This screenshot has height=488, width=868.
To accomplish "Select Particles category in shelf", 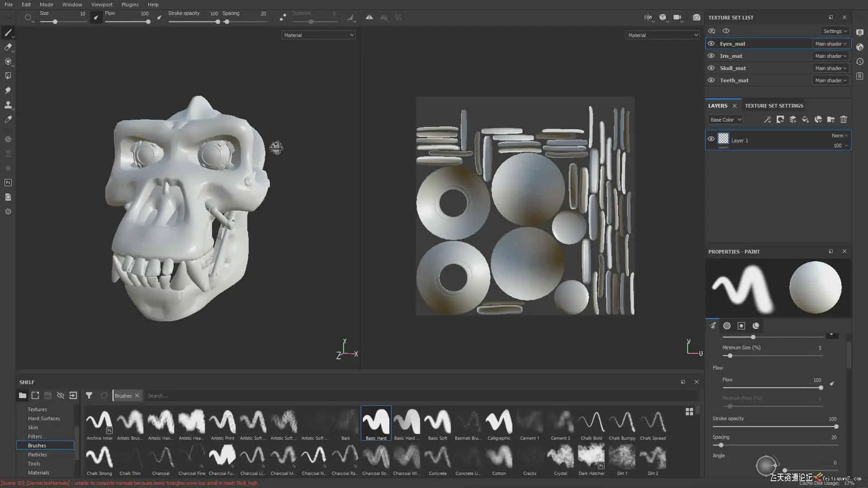I will [38, 455].
